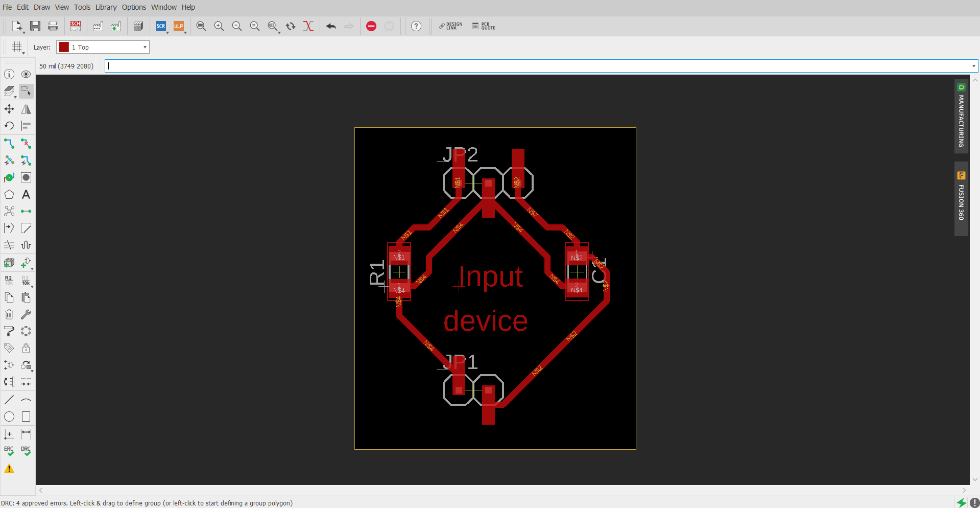
Task: Open the Help icon in toolbar
Action: click(x=416, y=26)
